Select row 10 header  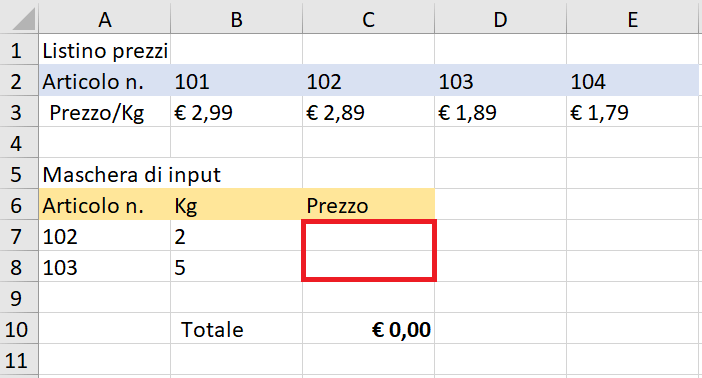(x=19, y=328)
